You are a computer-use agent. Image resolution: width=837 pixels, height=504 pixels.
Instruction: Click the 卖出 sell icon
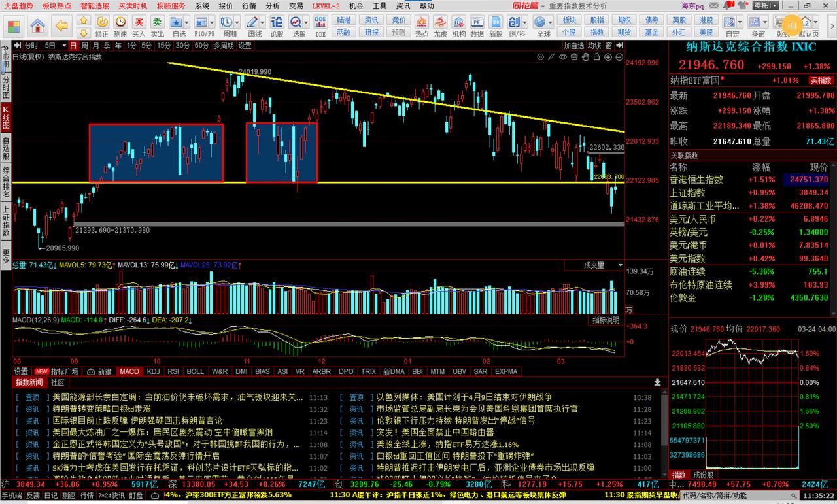click(x=157, y=26)
